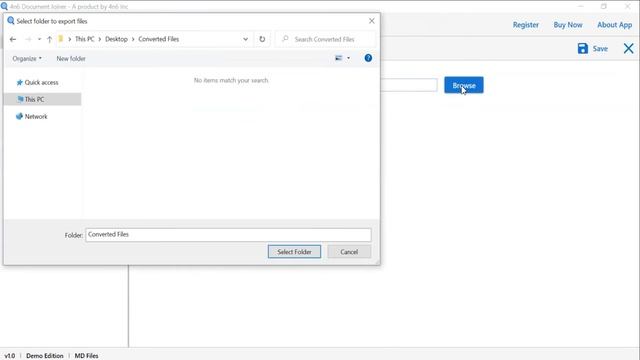Click the Browse button in main window

tap(464, 85)
